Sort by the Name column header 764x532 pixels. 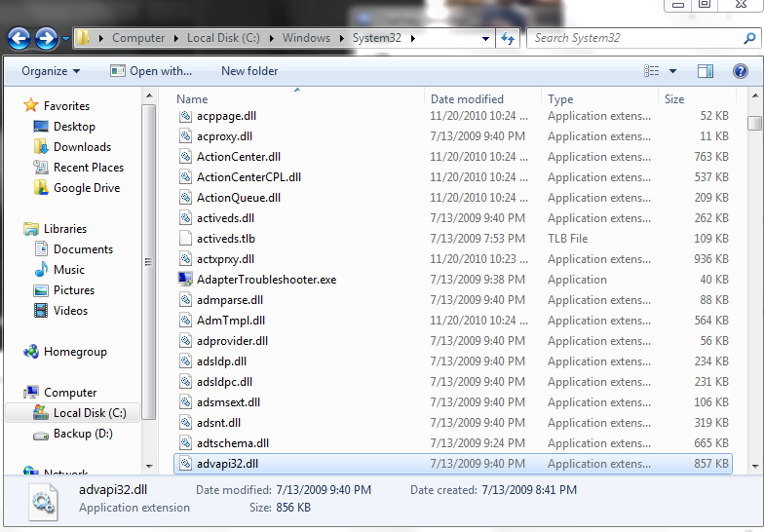299,99
